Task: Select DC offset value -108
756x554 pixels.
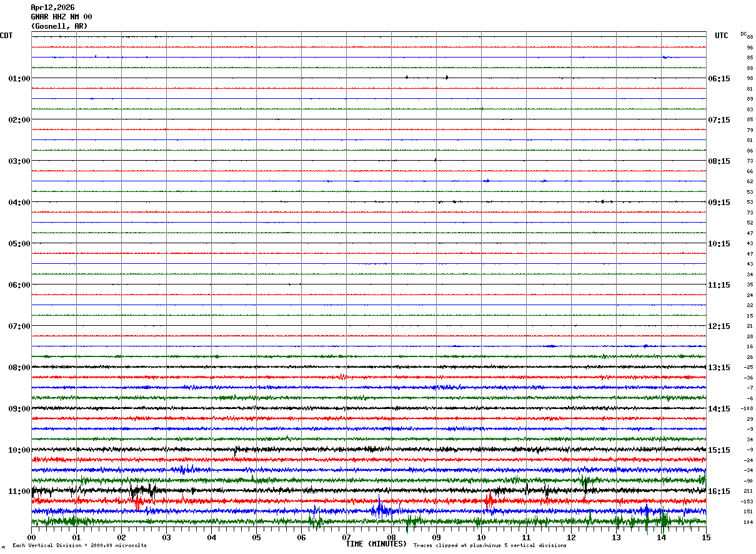Action: click(x=747, y=408)
